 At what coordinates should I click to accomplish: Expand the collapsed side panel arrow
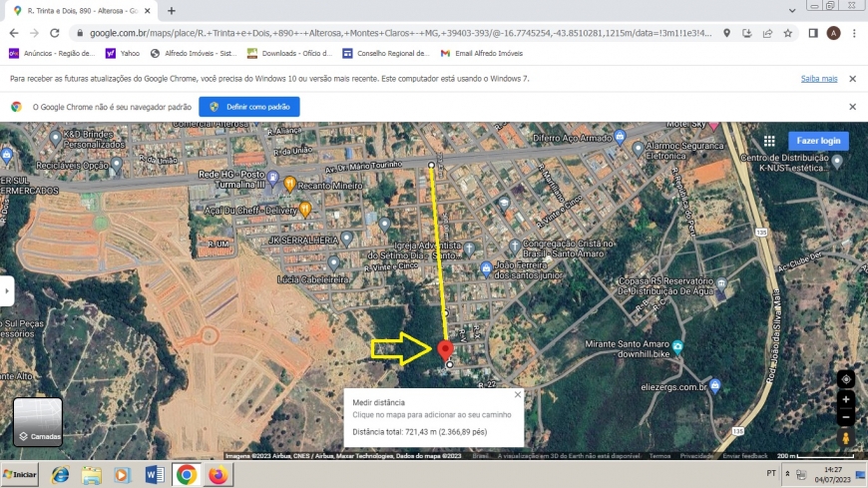pyautogui.click(x=7, y=290)
